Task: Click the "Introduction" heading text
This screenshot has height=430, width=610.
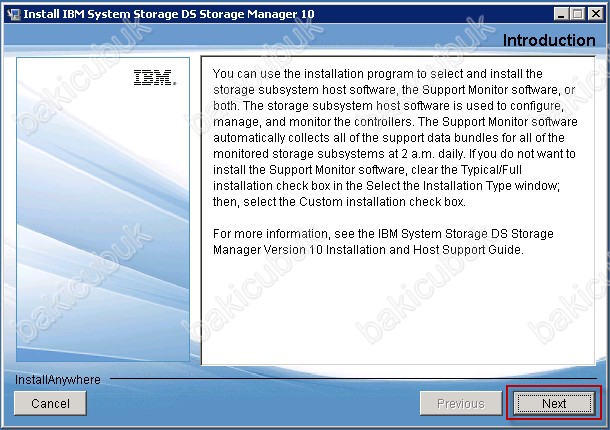Action: [549, 40]
